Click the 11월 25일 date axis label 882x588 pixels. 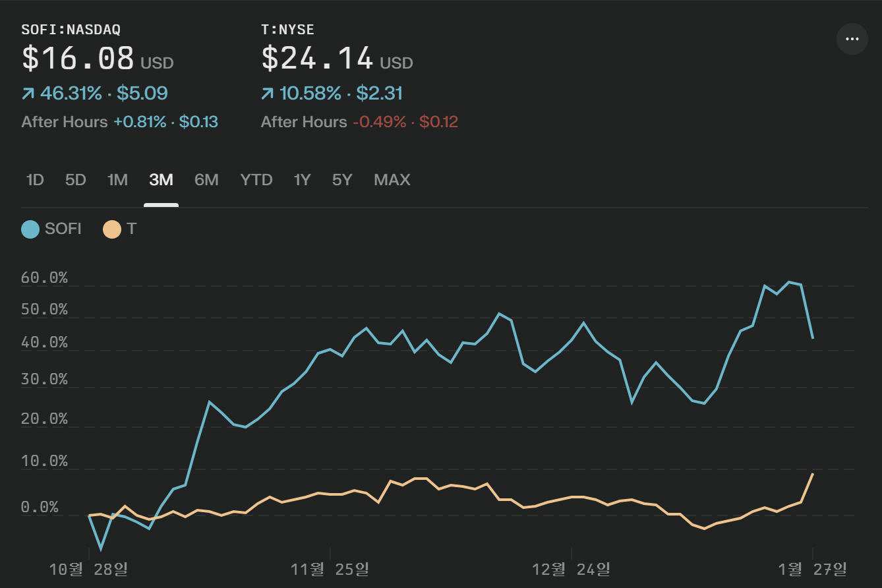coord(330,569)
